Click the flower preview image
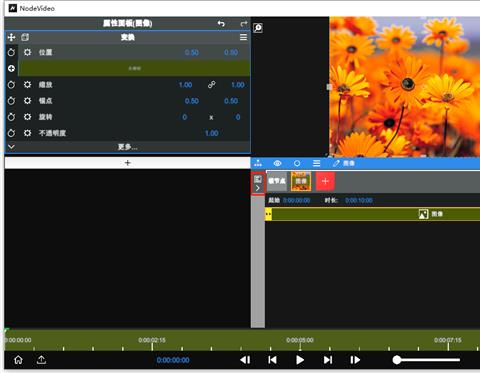 tap(404, 86)
